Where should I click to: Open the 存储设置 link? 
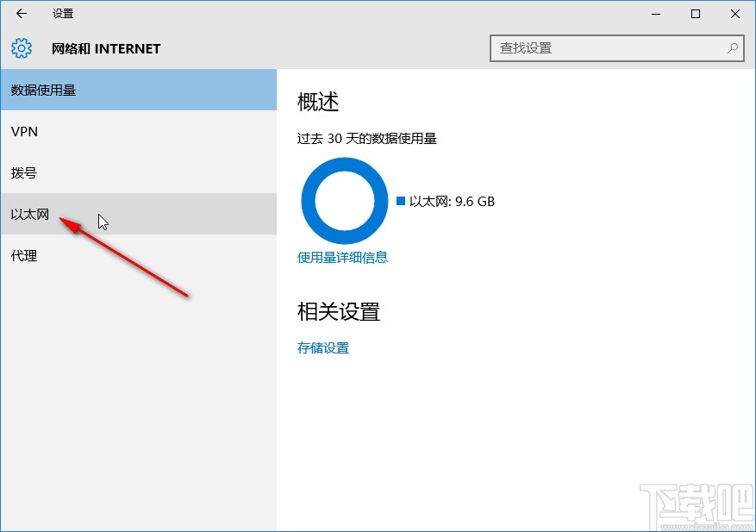[x=322, y=347]
